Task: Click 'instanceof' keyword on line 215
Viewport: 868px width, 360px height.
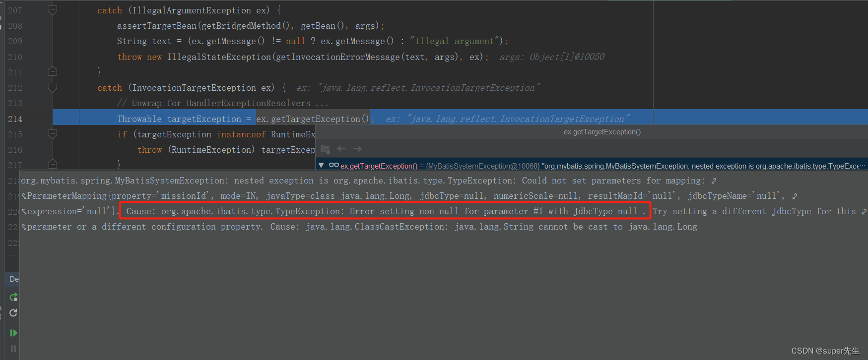Action: click(x=241, y=134)
